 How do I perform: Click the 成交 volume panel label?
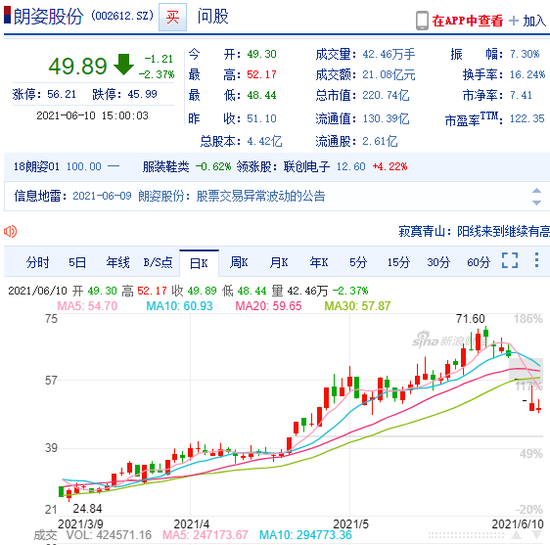click(x=45, y=535)
